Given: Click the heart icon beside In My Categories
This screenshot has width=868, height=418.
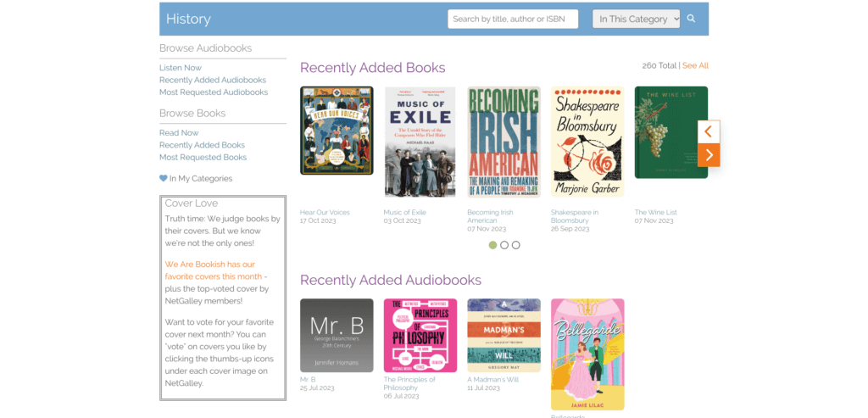Looking at the screenshot, I should pyautogui.click(x=164, y=178).
